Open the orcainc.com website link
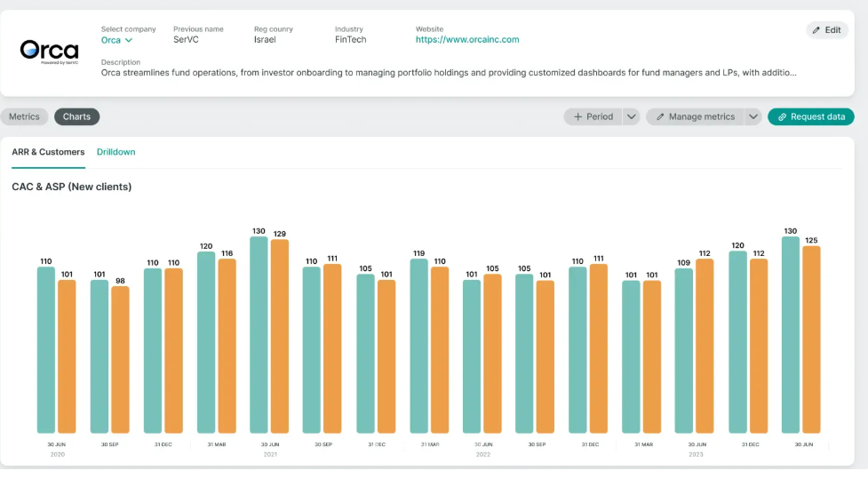 pos(467,40)
